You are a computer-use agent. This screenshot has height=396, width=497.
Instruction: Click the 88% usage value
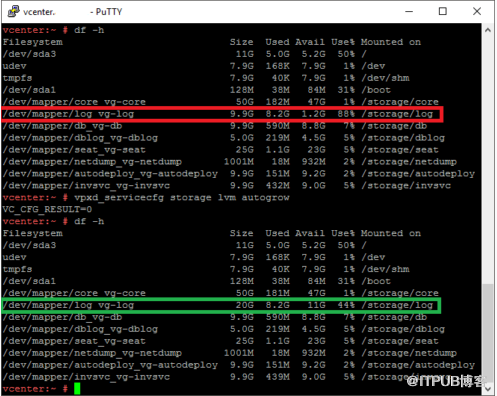(x=346, y=114)
